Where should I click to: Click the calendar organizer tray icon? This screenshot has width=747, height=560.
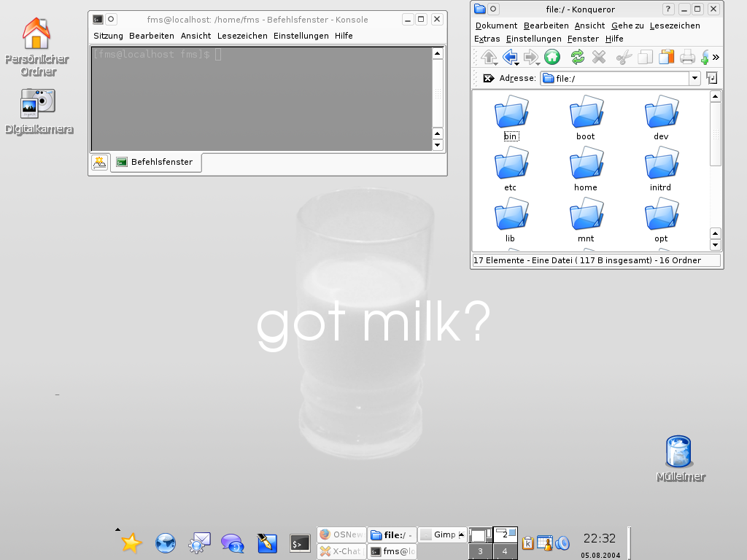tap(544, 542)
